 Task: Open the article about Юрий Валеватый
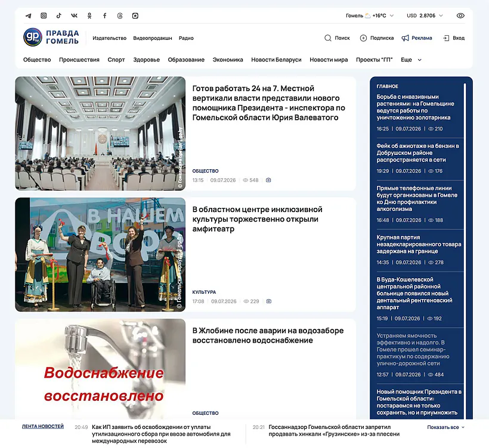[268, 103]
